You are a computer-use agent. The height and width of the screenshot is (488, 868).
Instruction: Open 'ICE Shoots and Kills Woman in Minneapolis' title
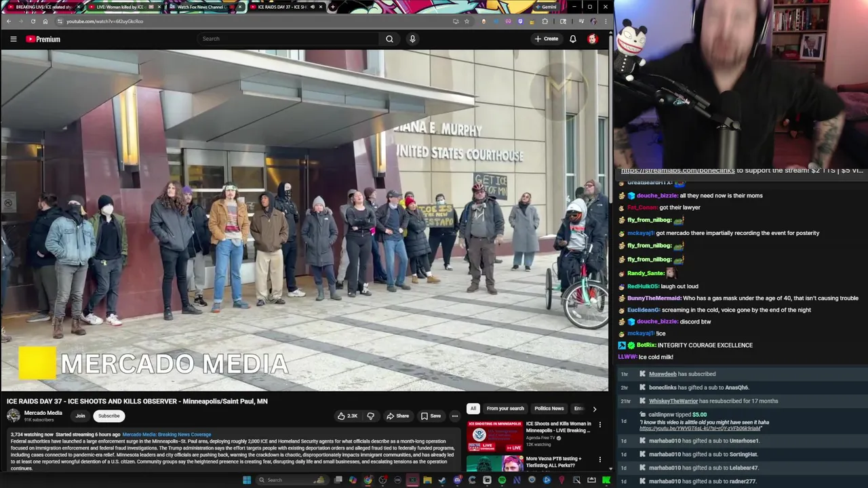[558, 427]
